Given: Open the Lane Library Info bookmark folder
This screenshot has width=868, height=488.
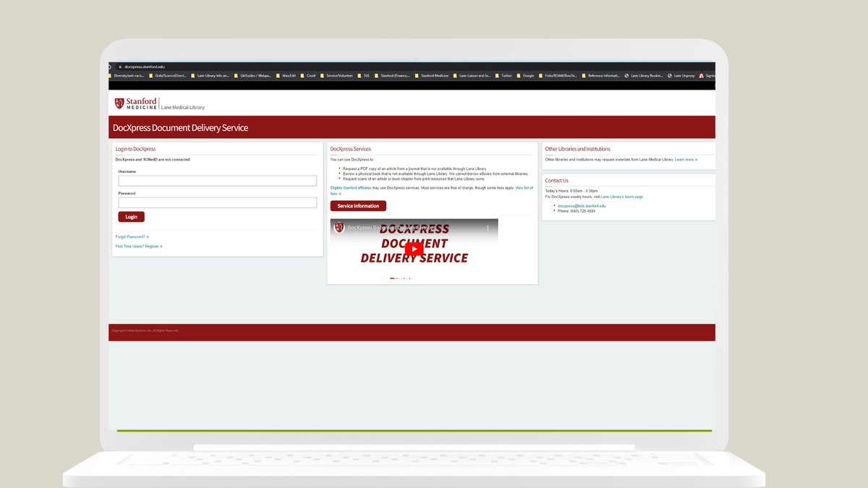Looking at the screenshot, I should tap(210, 75).
